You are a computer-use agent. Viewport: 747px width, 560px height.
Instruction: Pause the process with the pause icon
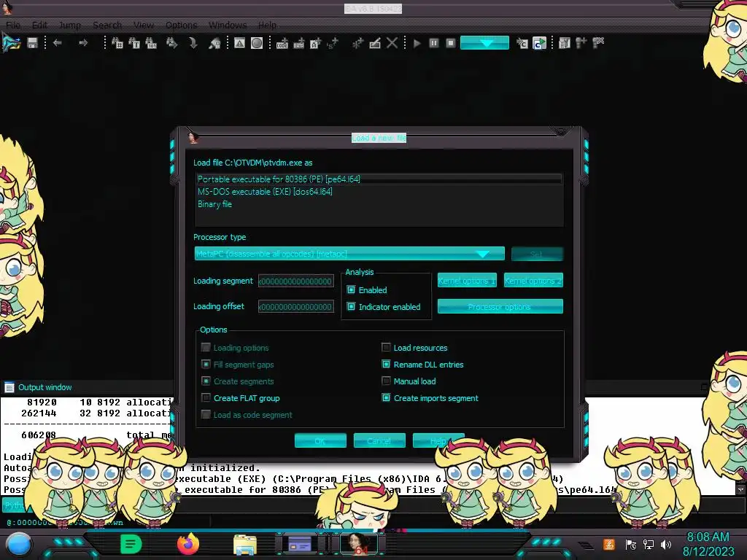434,43
